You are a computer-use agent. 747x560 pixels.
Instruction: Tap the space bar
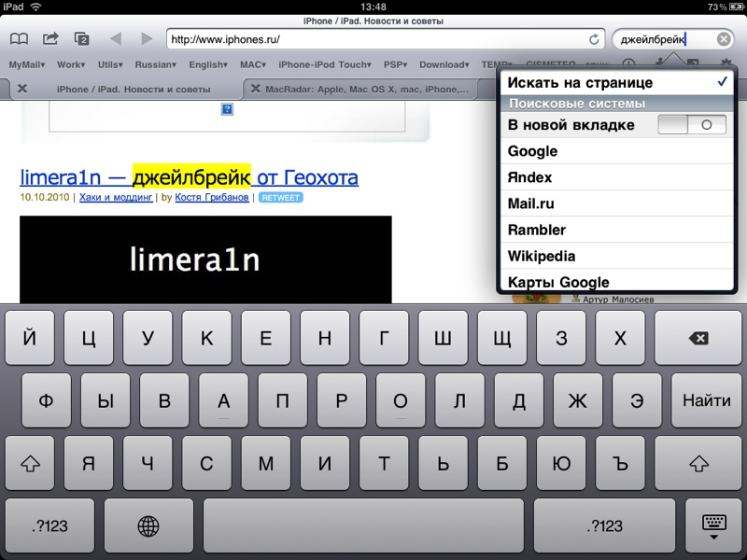[x=363, y=525]
